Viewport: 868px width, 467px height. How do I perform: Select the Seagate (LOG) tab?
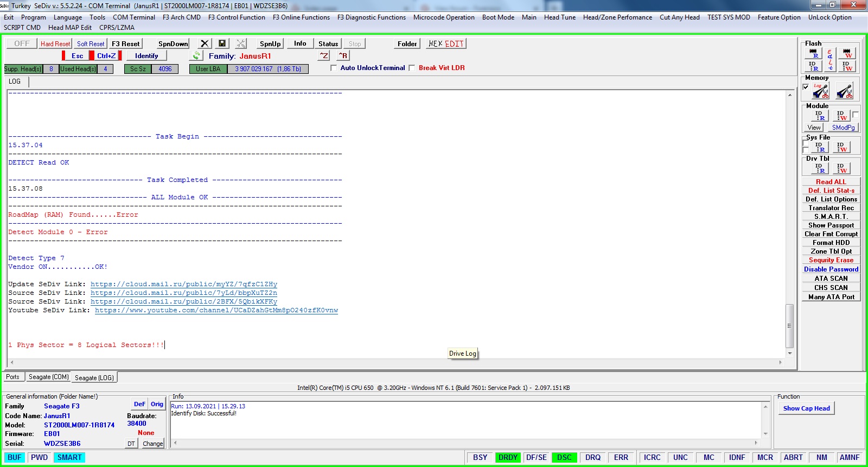94,377
